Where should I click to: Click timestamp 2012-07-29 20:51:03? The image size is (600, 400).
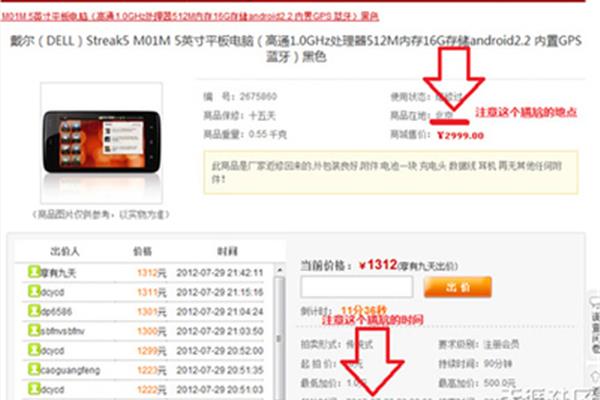point(220,390)
